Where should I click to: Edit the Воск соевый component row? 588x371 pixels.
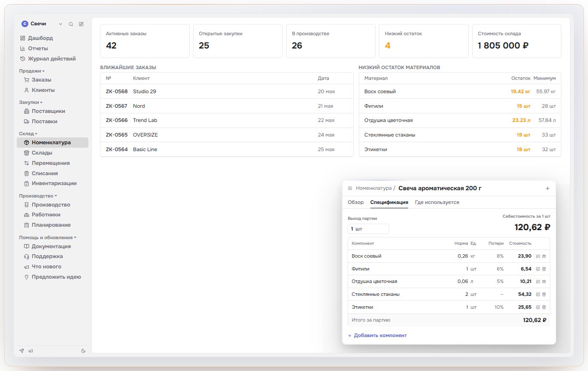coord(538,256)
